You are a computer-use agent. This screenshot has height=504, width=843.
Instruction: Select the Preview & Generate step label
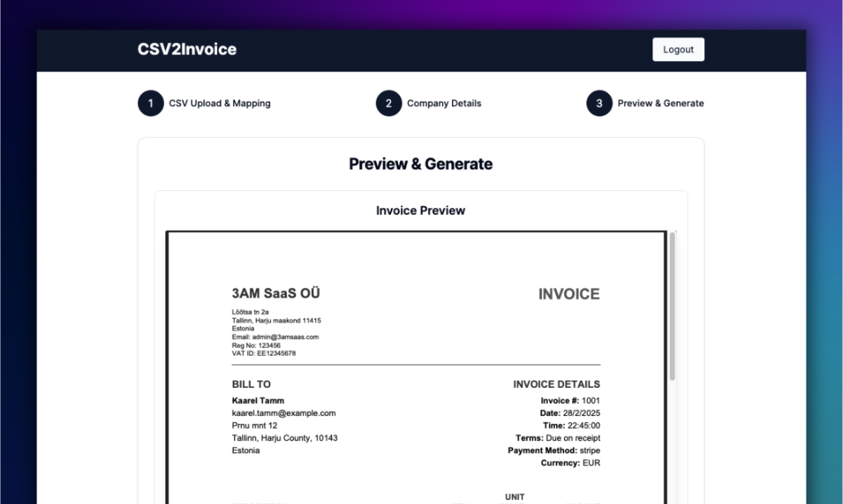pos(660,103)
